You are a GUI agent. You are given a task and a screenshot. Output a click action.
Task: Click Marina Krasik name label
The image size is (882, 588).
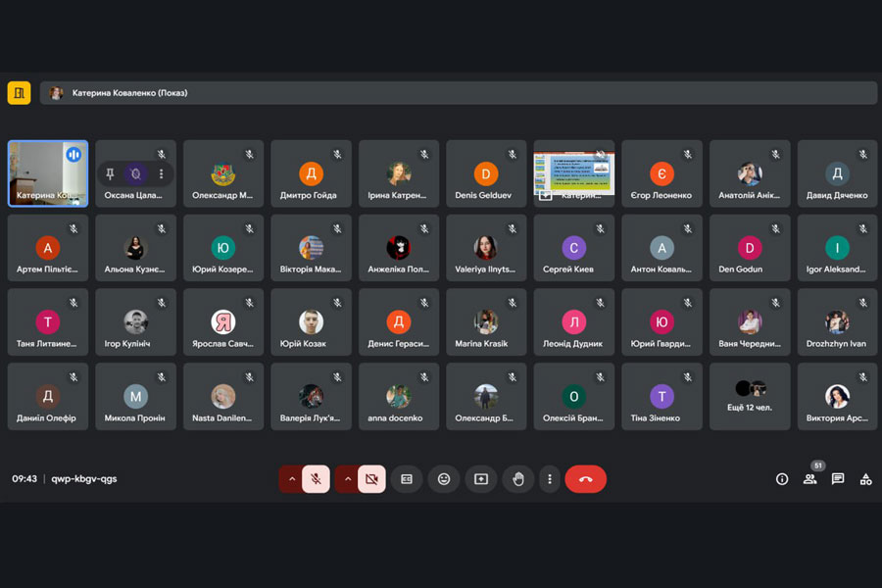481,344
